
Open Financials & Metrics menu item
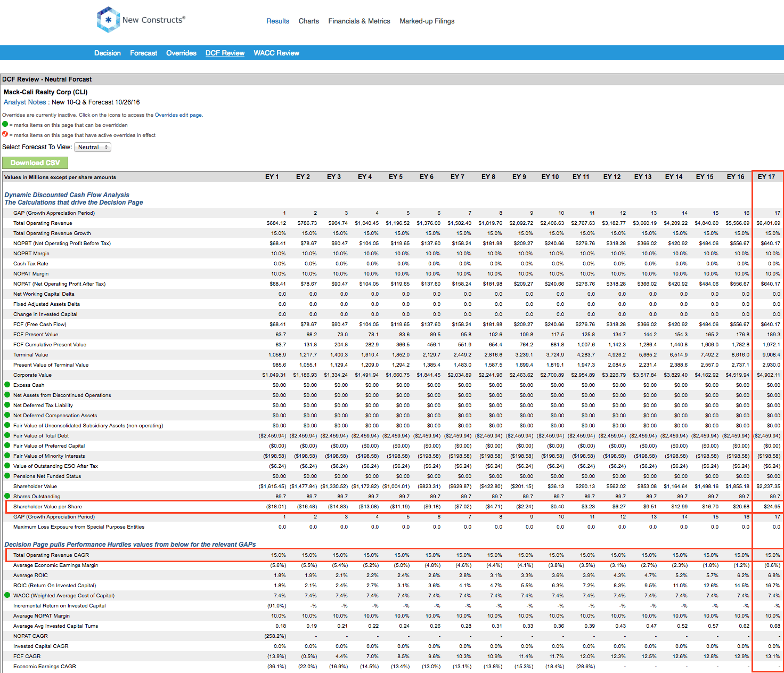[360, 21]
